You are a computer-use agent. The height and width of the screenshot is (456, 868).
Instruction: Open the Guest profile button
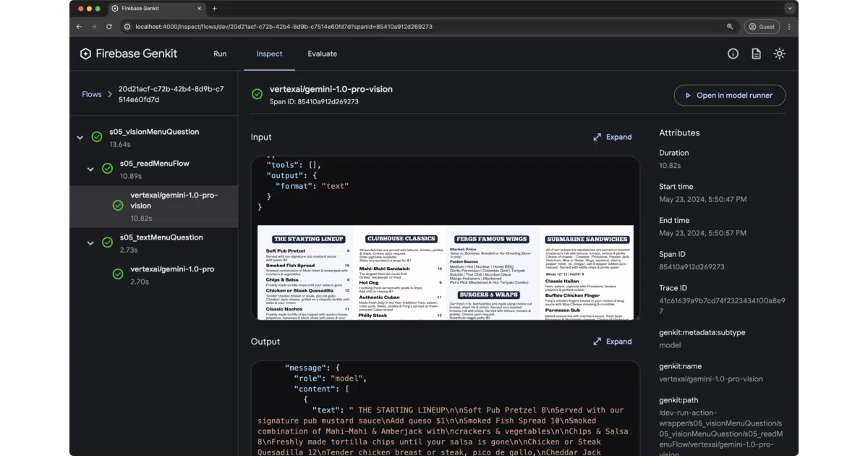(x=762, y=27)
